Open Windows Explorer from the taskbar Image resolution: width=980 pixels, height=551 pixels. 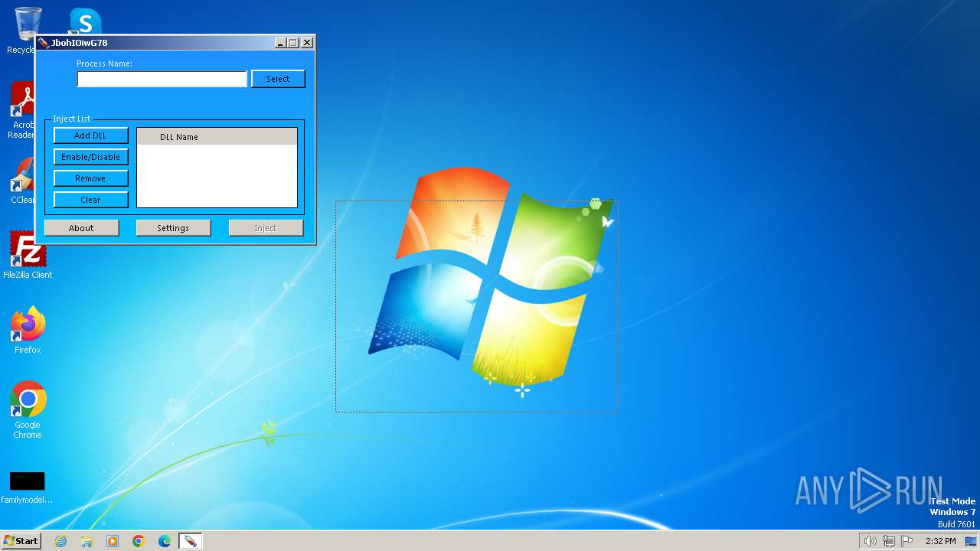pyautogui.click(x=87, y=541)
